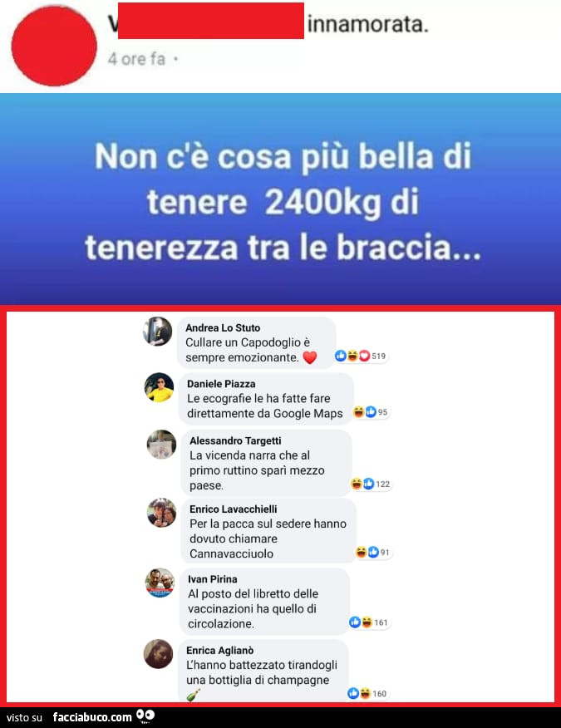The height and width of the screenshot is (728, 561).
Task: Open the 519 reactions on Andrea's comment
Action: coord(361,357)
